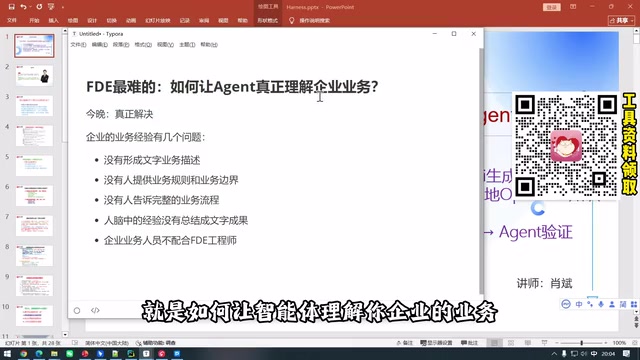Viewport: 640px width, 360px height.
Task: Open the PowerPoint 文件 tab
Action: pyautogui.click(x=12, y=20)
